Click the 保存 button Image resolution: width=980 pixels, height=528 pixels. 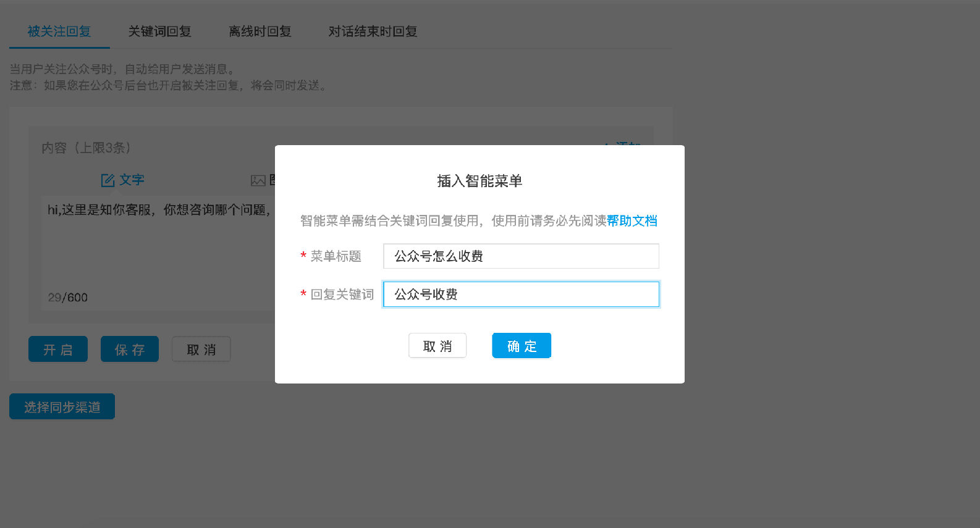130,350
